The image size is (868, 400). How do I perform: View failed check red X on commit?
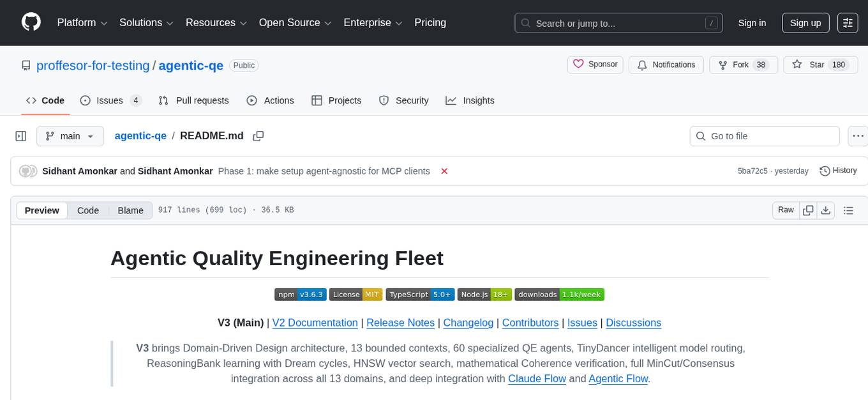coord(444,171)
